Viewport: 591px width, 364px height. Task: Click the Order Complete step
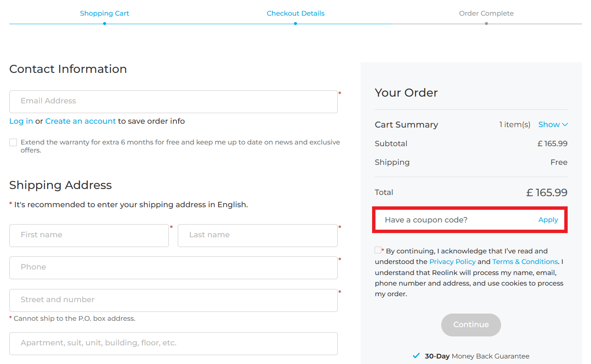point(486,14)
